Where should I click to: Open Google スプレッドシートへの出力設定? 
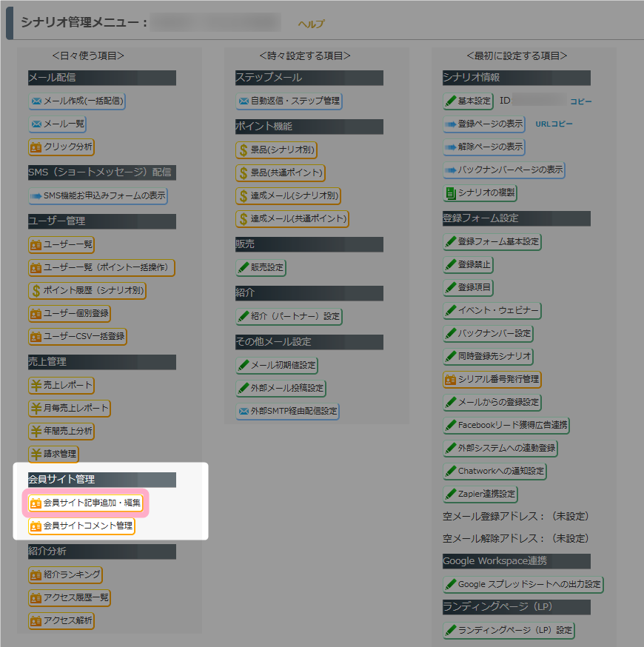pos(523,585)
